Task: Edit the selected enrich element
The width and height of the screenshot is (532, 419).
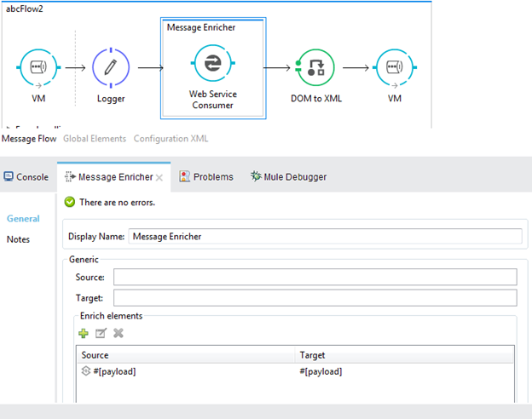Action: tap(101, 333)
